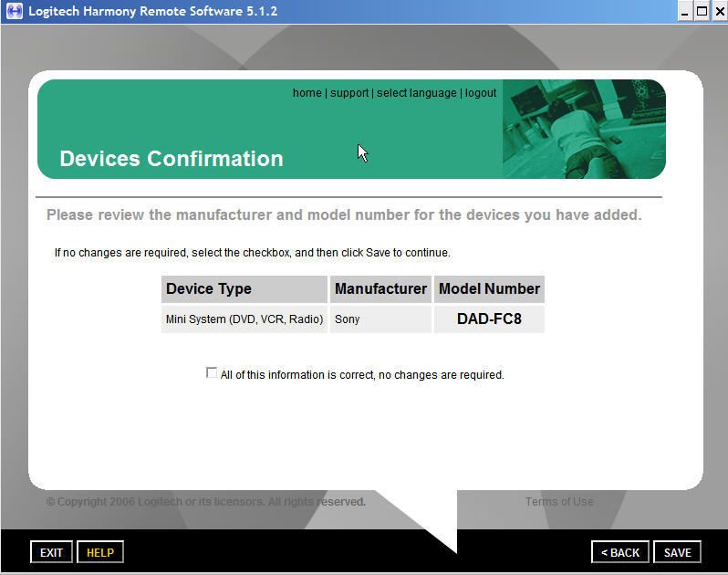Click the EXIT button
Image resolution: width=728 pixels, height=575 pixels.
(51, 552)
